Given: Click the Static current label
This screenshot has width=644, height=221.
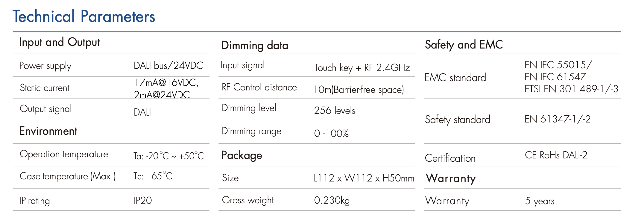Looking at the screenshot, I should (45, 88).
